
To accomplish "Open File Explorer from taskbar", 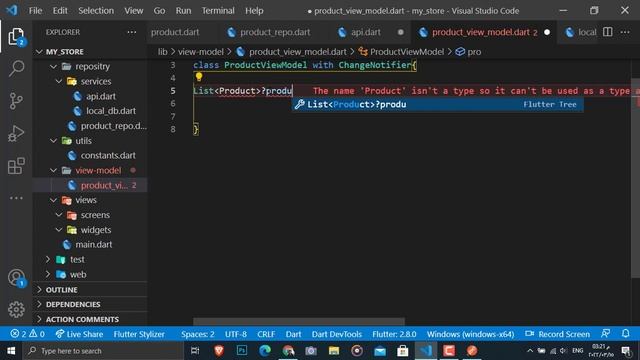I will click(x=334, y=351).
